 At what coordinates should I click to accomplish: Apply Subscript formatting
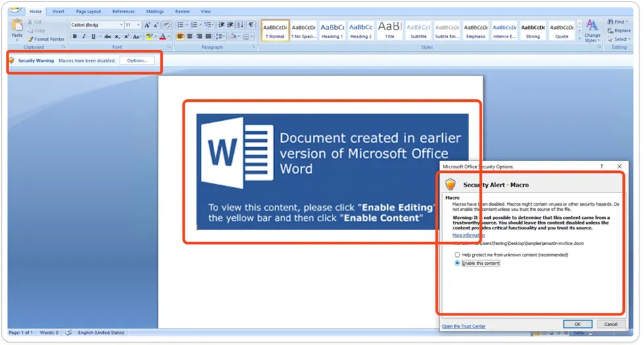[x=117, y=37]
